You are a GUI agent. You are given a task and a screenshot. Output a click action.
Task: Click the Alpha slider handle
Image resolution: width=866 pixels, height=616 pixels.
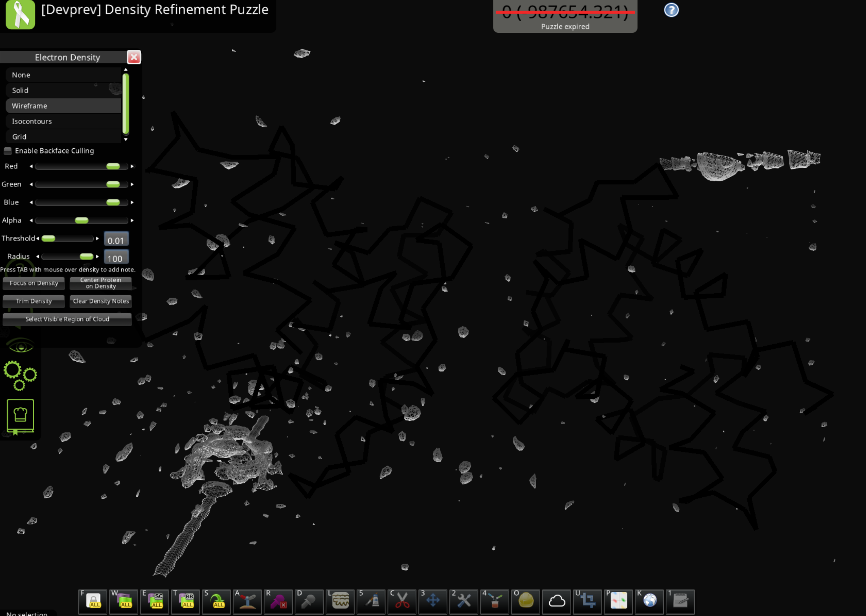pyautogui.click(x=82, y=220)
